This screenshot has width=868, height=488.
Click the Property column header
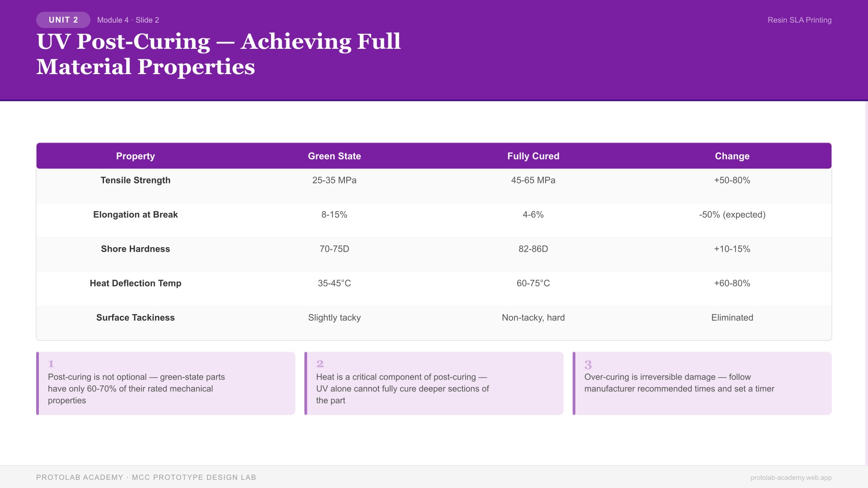[x=136, y=156]
